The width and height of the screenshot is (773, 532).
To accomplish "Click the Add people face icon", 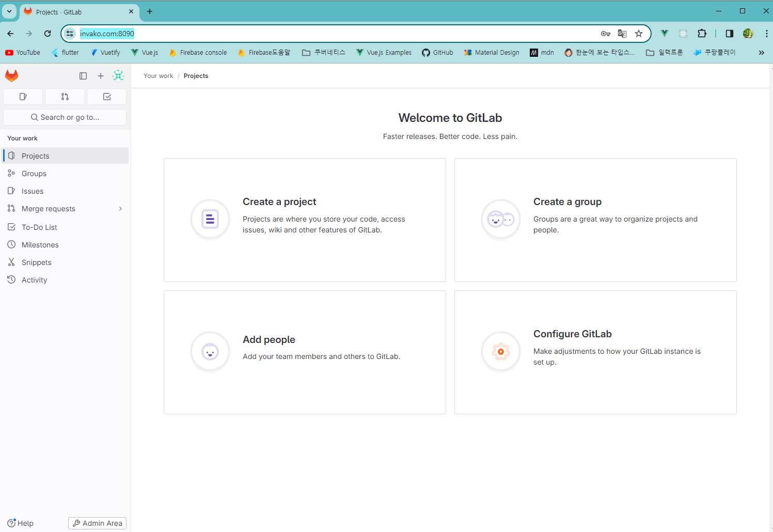I will click(210, 352).
